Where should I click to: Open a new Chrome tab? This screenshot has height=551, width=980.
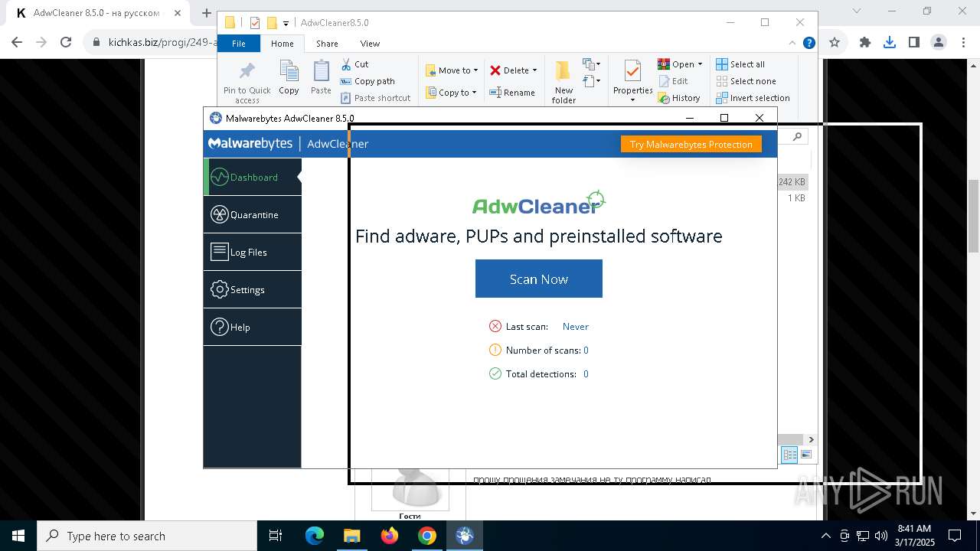coord(207,13)
